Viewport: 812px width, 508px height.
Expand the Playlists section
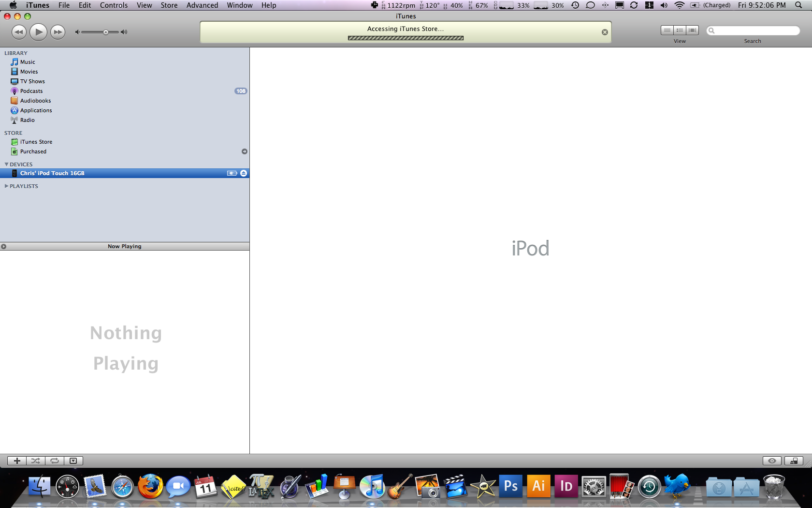point(6,186)
